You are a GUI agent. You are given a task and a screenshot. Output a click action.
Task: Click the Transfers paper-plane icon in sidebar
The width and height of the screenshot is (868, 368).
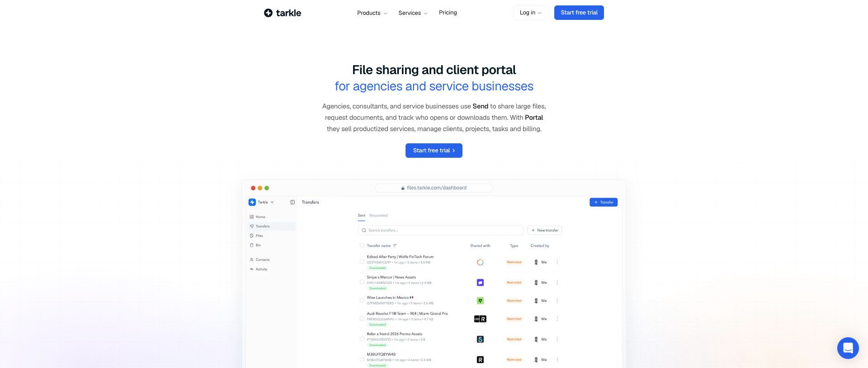pyautogui.click(x=251, y=226)
